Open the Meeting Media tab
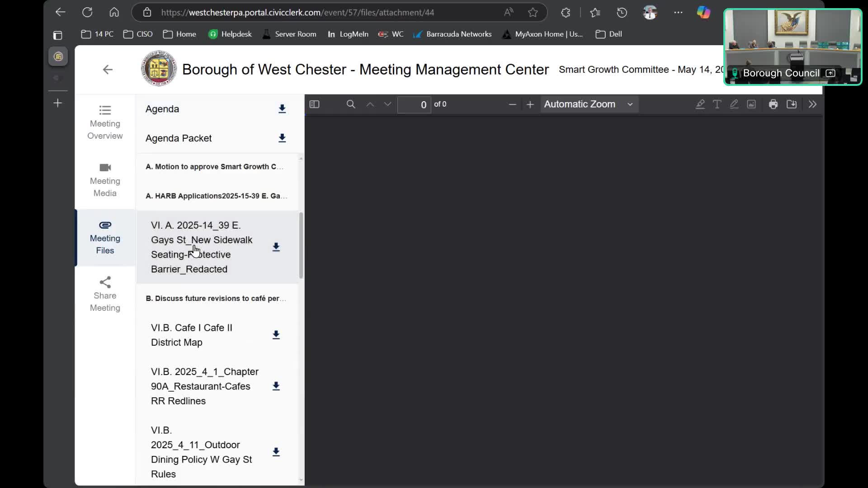This screenshot has height=488, width=868. [x=105, y=180]
